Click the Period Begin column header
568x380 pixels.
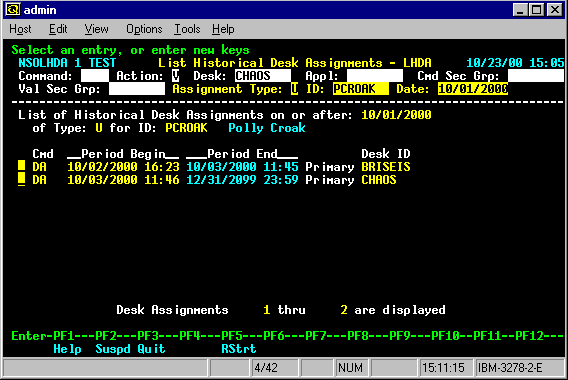pyautogui.click(x=123, y=154)
